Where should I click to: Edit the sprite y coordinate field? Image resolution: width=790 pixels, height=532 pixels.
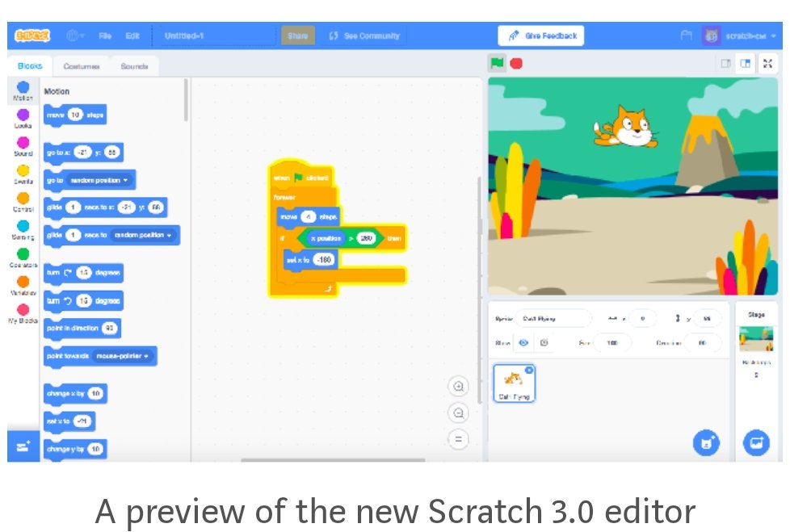707,319
